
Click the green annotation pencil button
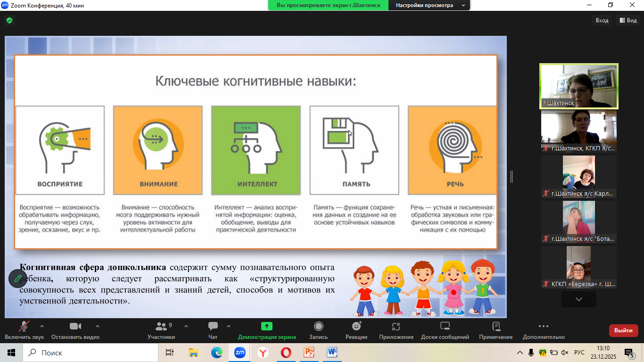pyautogui.click(x=18, y=279)
